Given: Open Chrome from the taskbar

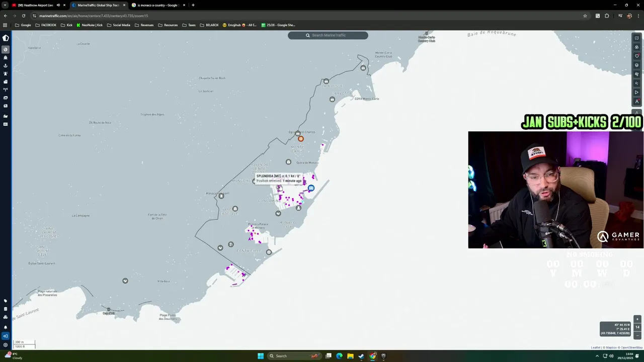Looking at the screenshot, I should [372, 356].
